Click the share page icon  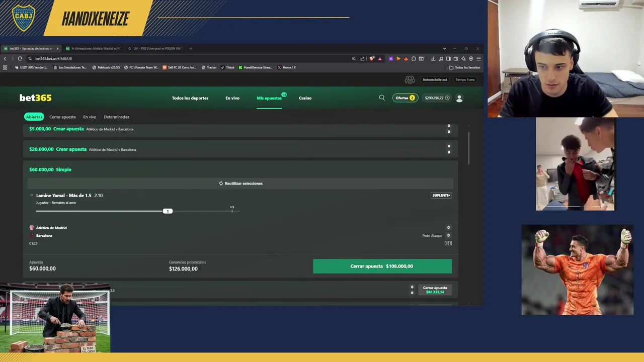(362, 59)
